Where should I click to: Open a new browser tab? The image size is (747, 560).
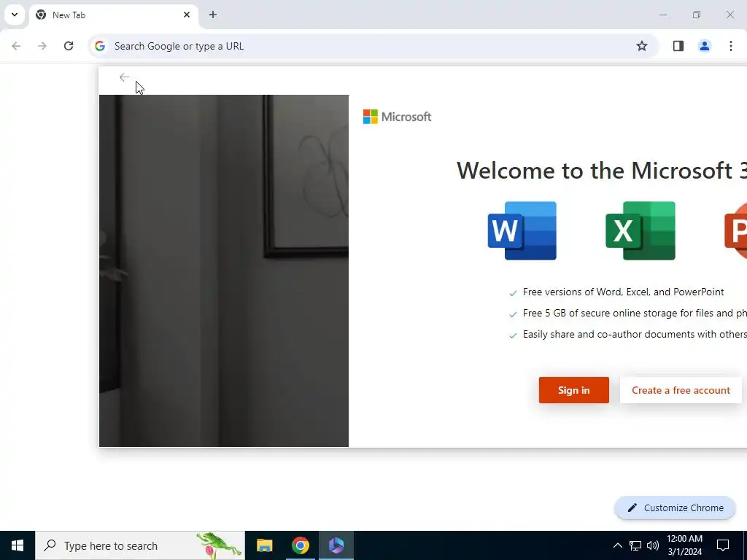(213, 15)
